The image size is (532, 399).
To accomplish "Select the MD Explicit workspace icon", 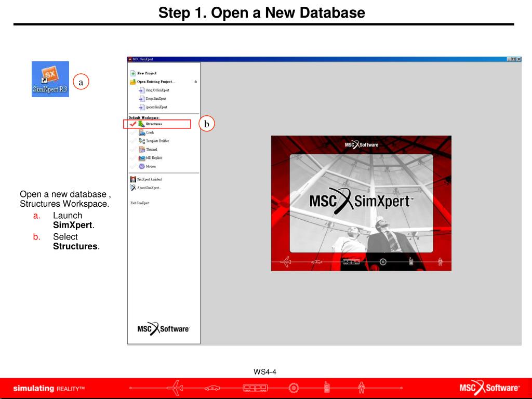I will point(142,158).
